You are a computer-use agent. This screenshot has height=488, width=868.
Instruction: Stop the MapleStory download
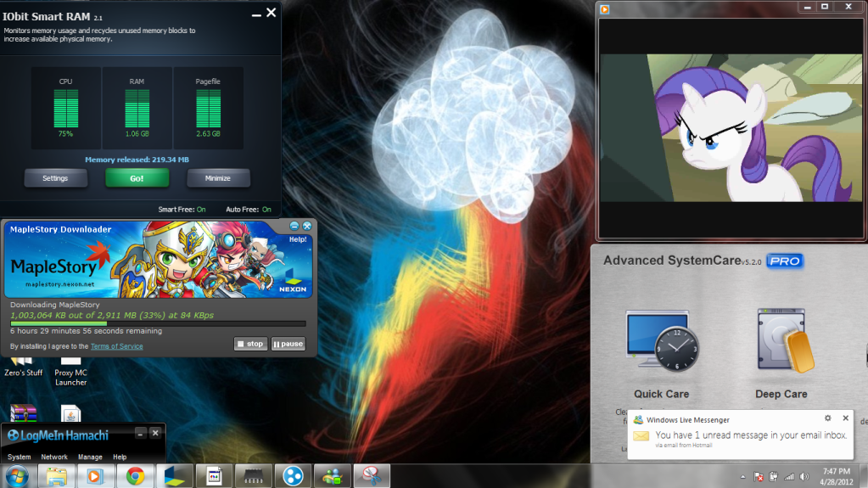point(251,344)
